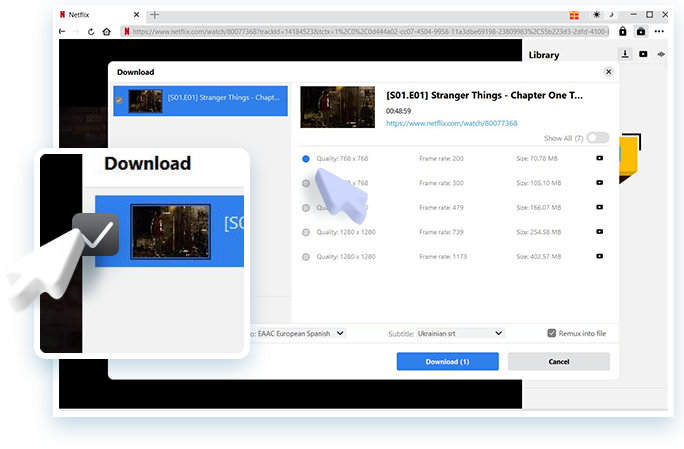Open the Library downloads icon

[x=625, y=54]
